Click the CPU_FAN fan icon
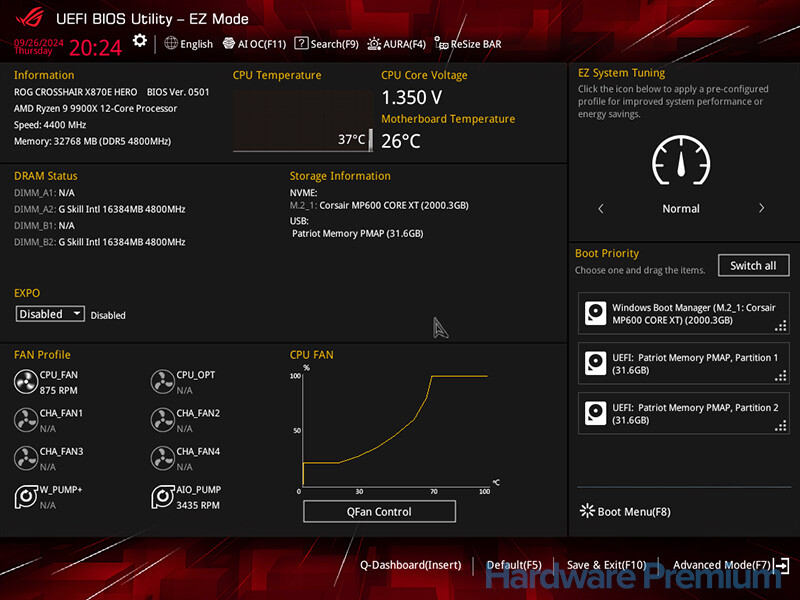Screen dimensions: 800x600 coord(26,382)
